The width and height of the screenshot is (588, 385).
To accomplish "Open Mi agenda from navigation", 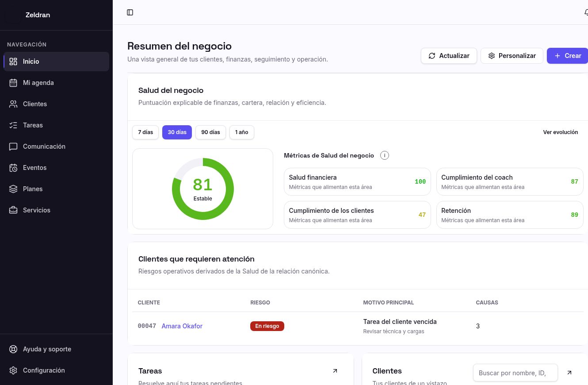I will (56, 83).
